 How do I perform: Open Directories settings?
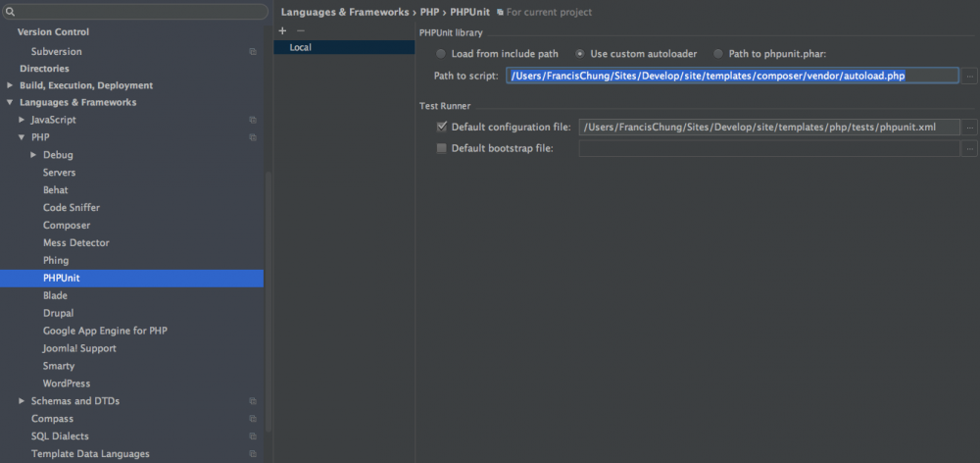coord(44,69)
